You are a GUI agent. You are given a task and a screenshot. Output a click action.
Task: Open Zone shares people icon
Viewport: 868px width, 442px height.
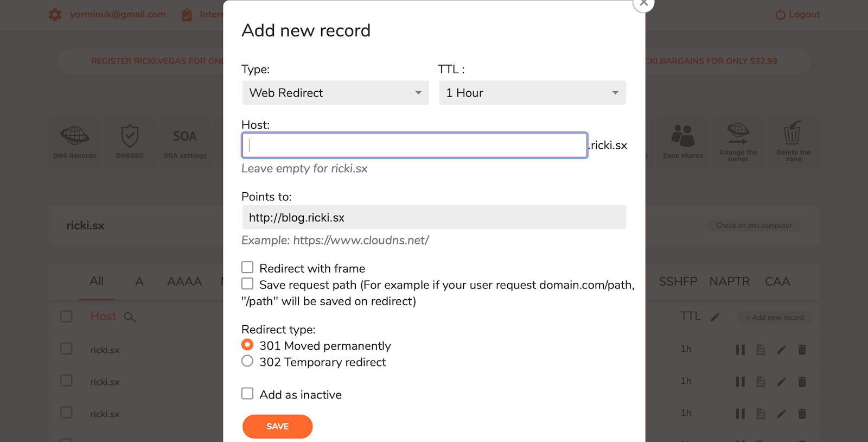point(683,136)
